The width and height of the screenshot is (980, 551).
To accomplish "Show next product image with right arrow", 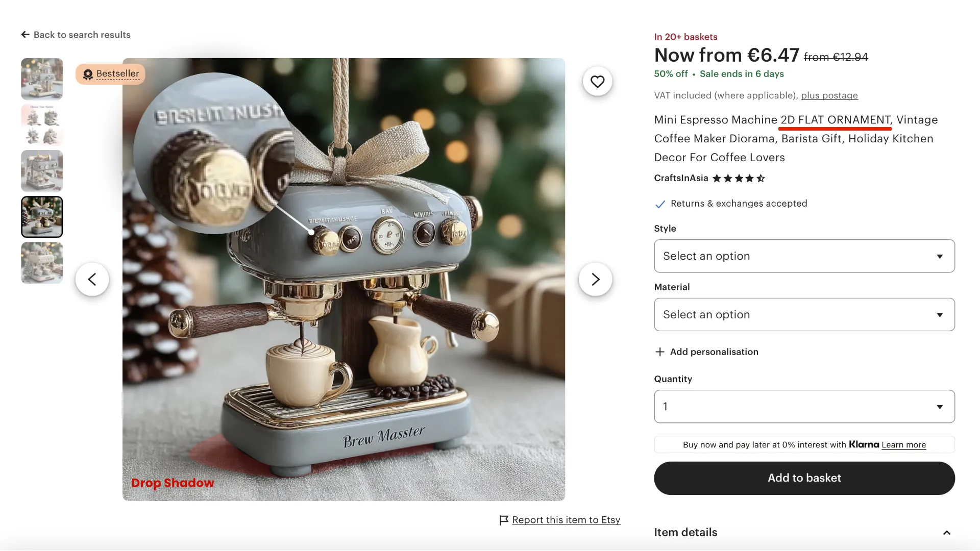I will (595, 279).
